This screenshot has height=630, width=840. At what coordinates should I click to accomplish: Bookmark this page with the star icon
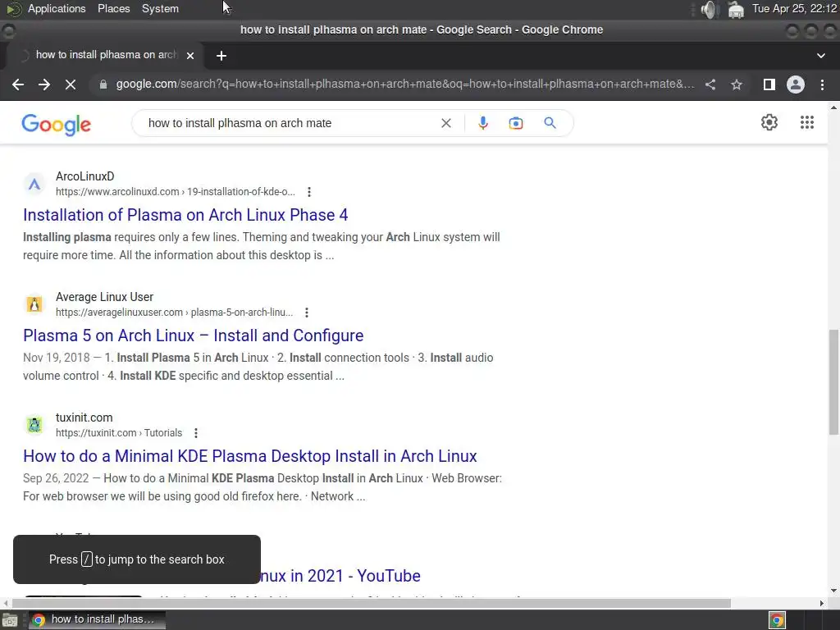(737, 84)
